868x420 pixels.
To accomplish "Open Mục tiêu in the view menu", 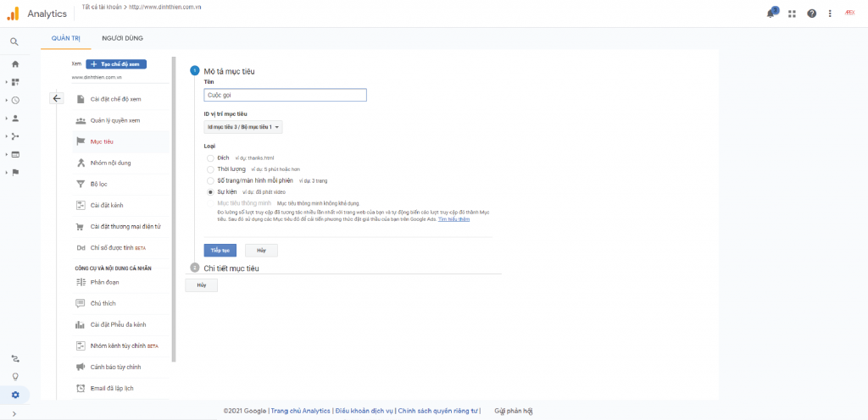I will (x=103, y=141).
